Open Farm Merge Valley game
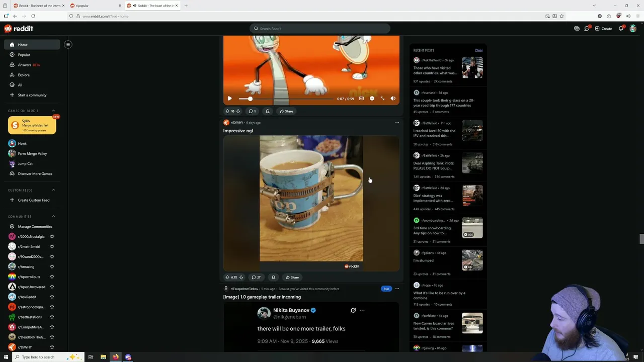The image size is (644, 362). point(32,154)
